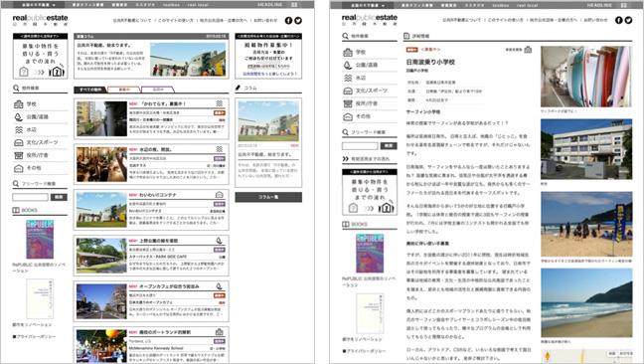Click the dark column list button below article card

[x=268, y=197]
